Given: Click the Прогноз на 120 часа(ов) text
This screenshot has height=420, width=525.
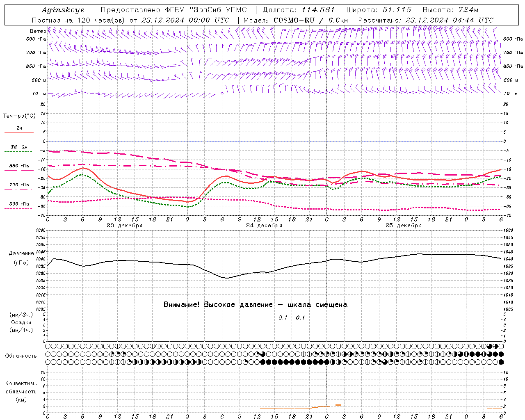Looking at the screenshot, I should pyautogui.click(x=79, y=20).
